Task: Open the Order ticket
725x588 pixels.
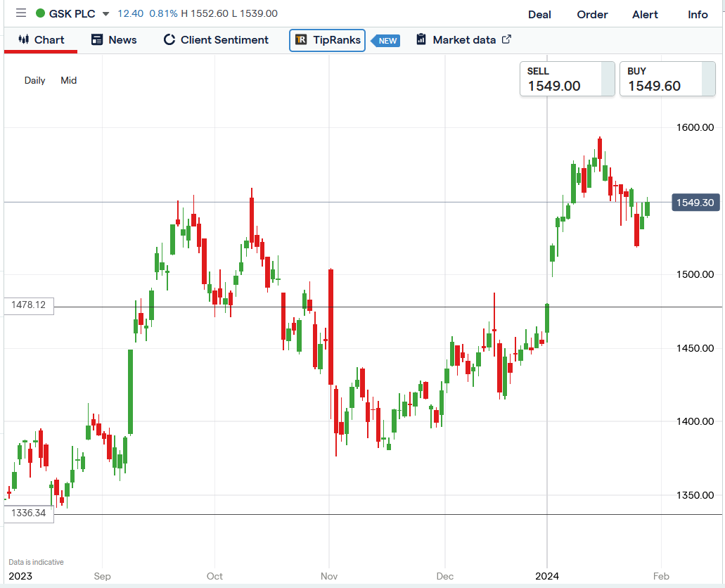Action: [592, 14]
